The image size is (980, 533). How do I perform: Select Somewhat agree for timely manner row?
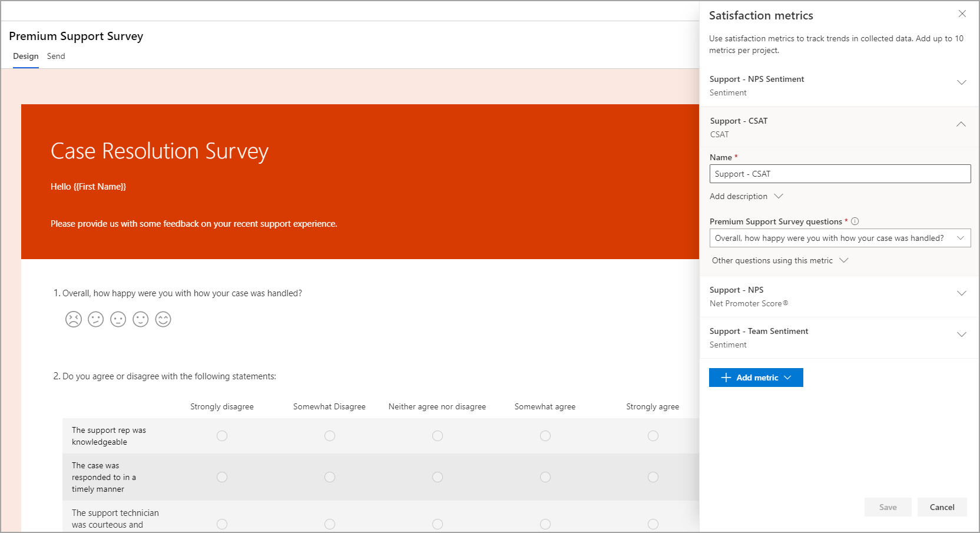[545, 477]
